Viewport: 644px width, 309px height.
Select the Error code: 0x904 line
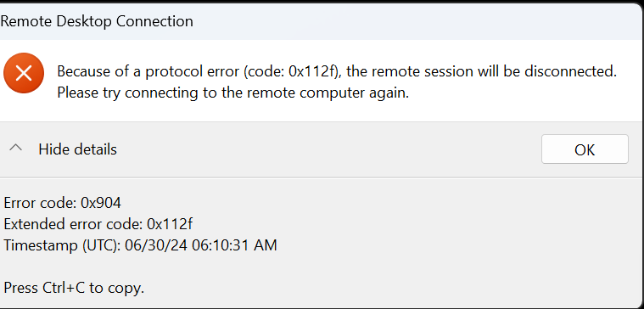tap(63, 203)
